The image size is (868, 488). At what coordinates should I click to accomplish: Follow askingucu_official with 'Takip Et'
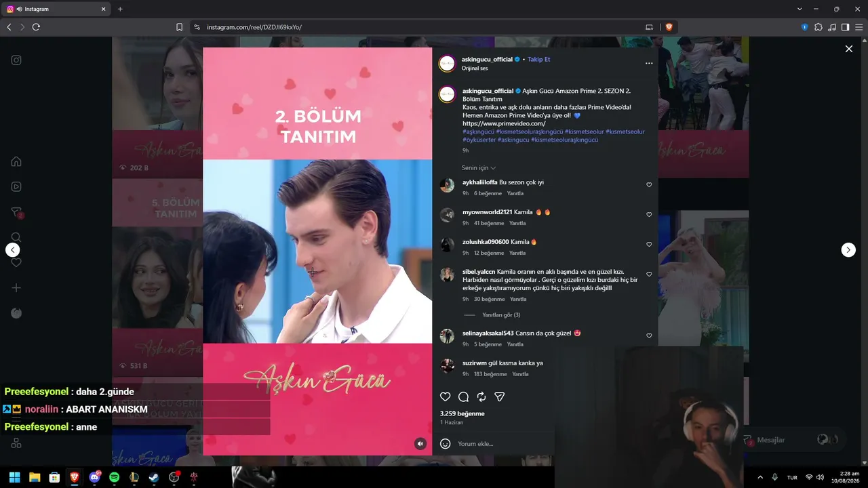539,60
